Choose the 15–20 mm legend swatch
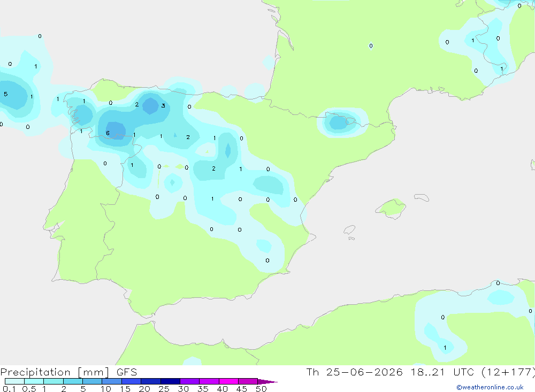 tap(132, 381)
